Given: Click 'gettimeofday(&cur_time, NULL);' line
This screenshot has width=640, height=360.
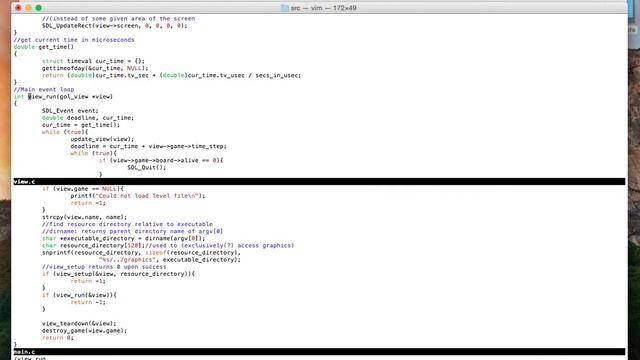Looking at the screenshot, I should click(x=95, y=68).
